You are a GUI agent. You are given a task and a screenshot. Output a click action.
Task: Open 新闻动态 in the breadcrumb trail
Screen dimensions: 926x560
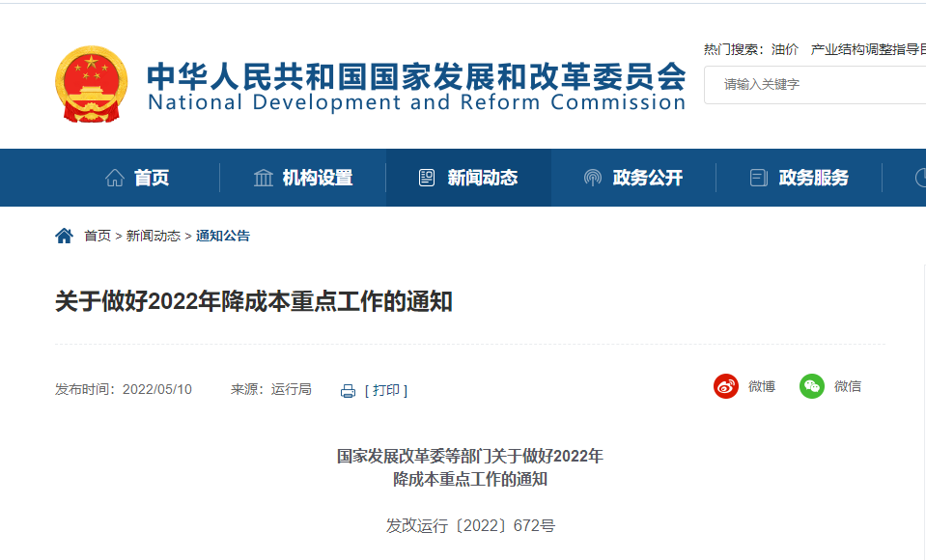[154, 236]
